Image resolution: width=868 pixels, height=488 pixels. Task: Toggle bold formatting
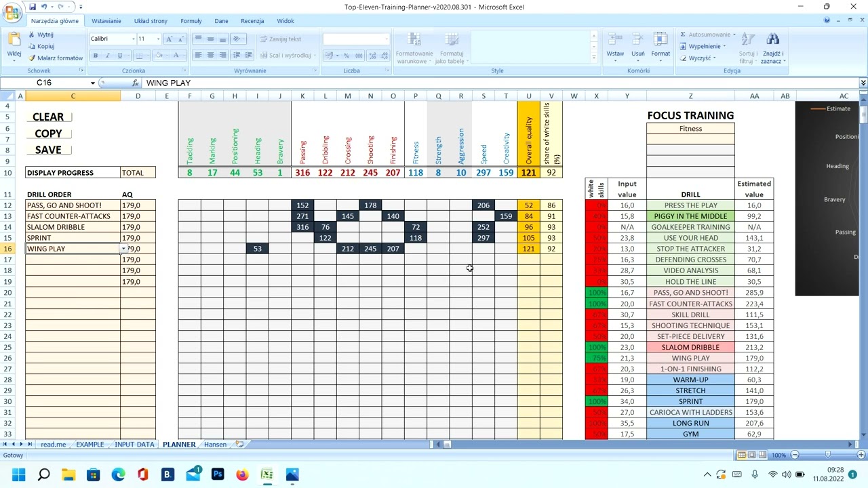96,55
